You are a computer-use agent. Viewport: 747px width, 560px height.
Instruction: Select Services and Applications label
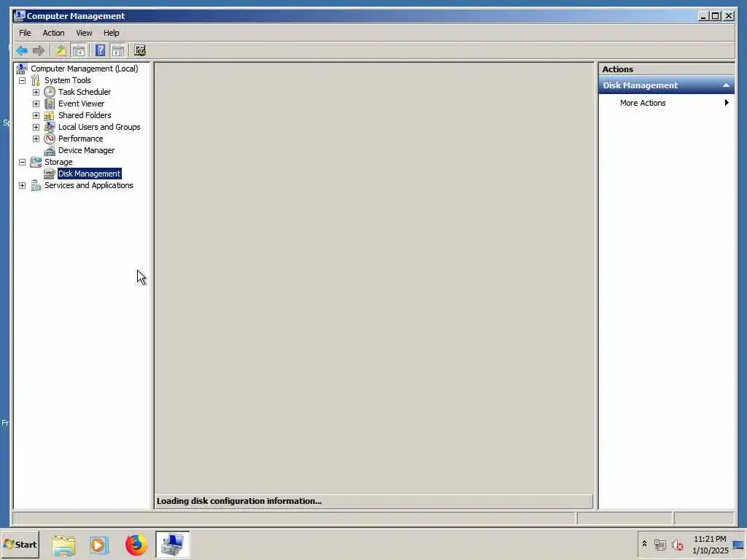tap(88, 185)
